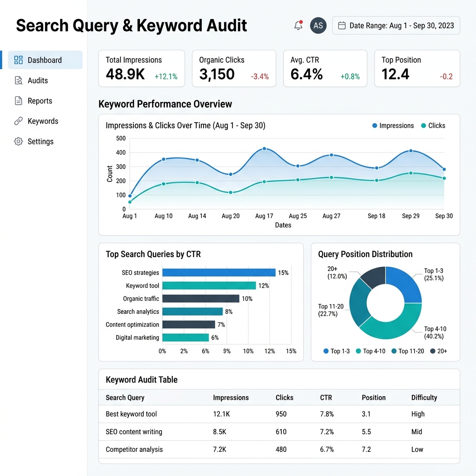Click the Keywords link icon

pyautogui.click(x=19, y=121)
